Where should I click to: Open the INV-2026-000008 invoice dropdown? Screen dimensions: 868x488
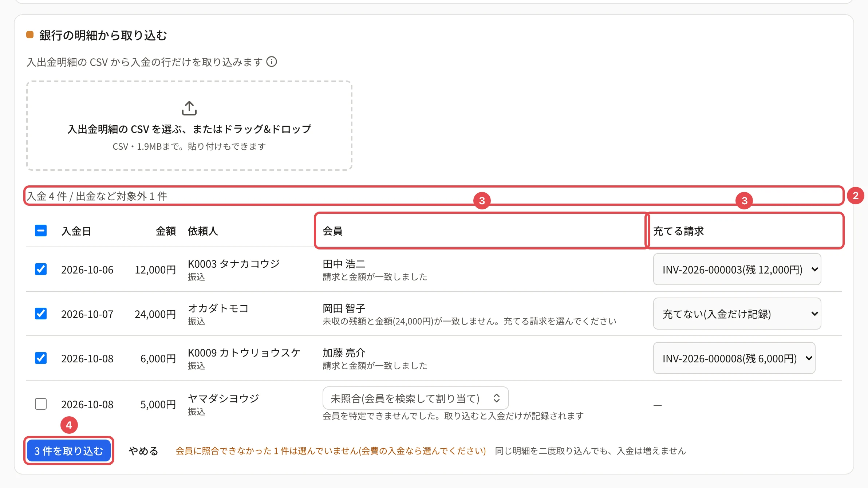[734, 358]
